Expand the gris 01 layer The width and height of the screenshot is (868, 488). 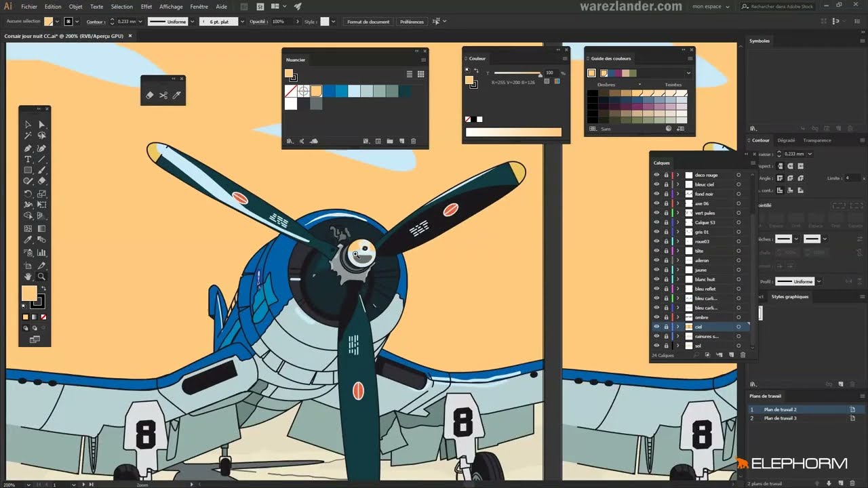point(677,232)
